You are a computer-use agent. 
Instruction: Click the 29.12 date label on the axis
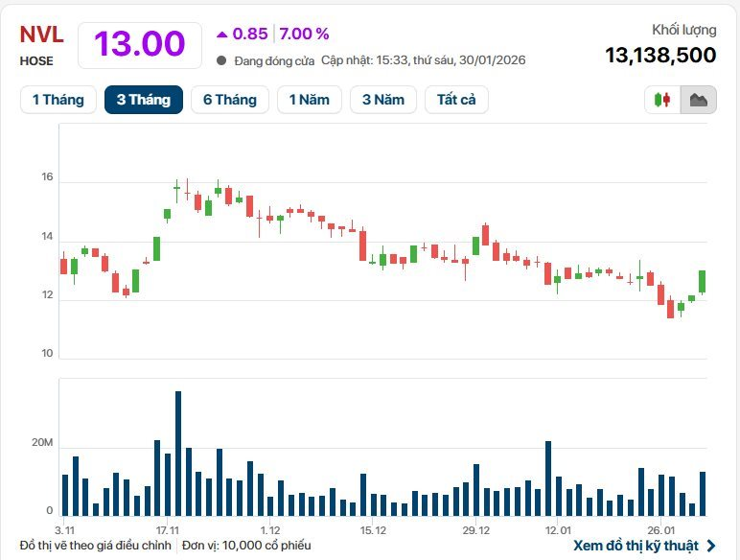(476, 529)
